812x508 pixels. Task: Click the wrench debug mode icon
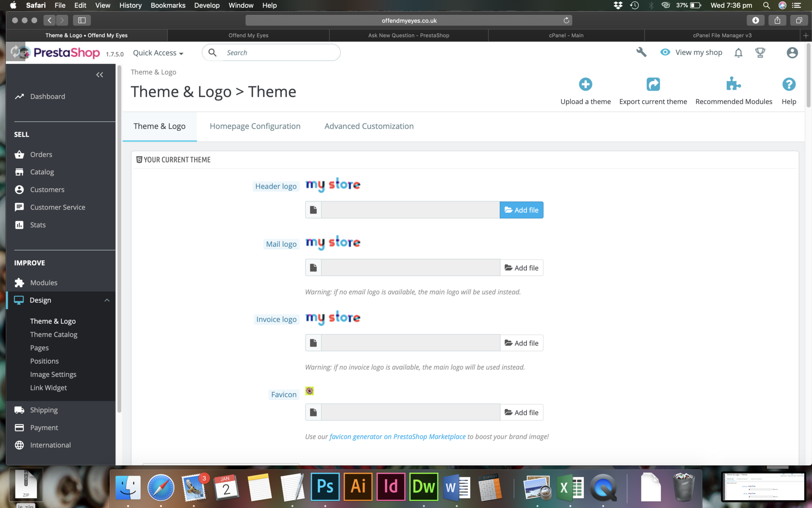pyautogui.click(x=641, y=52)
